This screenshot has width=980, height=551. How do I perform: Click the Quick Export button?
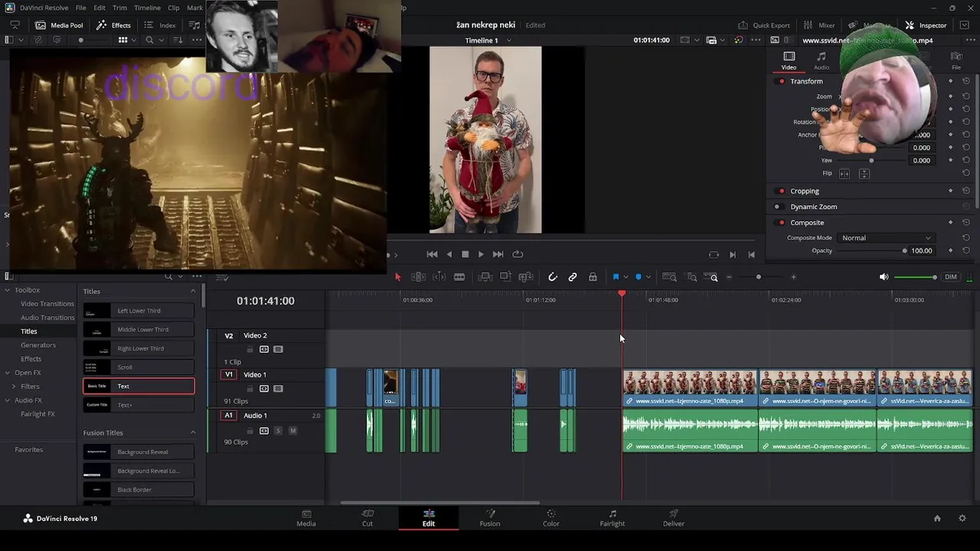click(764, 25)
